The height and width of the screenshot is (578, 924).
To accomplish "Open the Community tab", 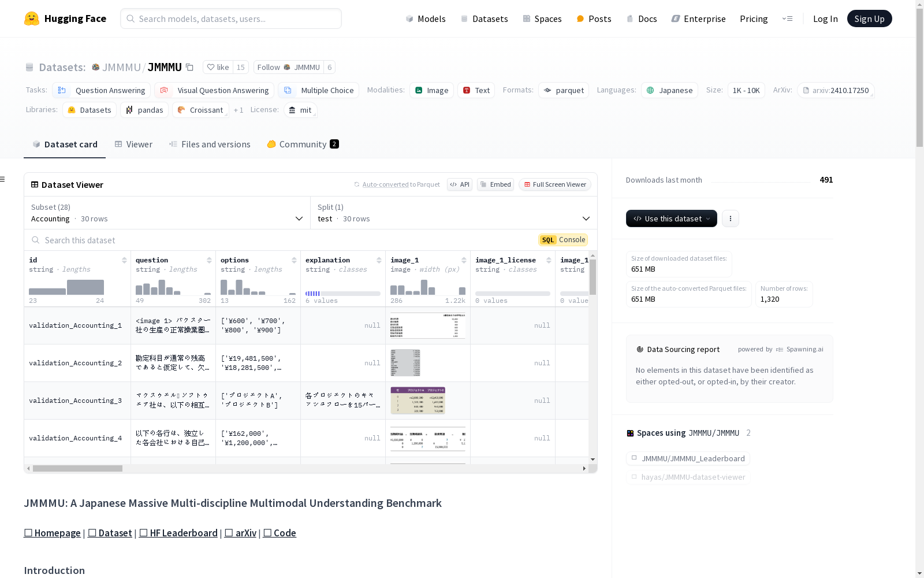I will (x=303, y=144).
